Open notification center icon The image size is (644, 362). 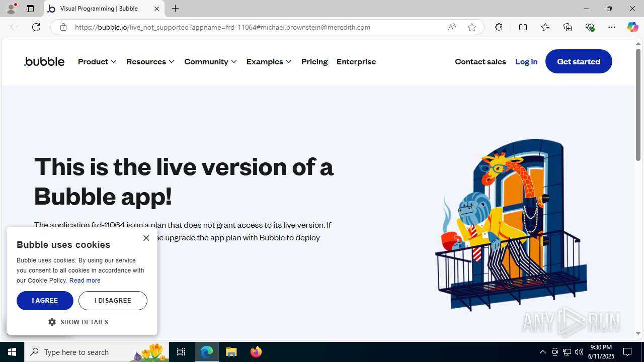[x=627, y=352]
